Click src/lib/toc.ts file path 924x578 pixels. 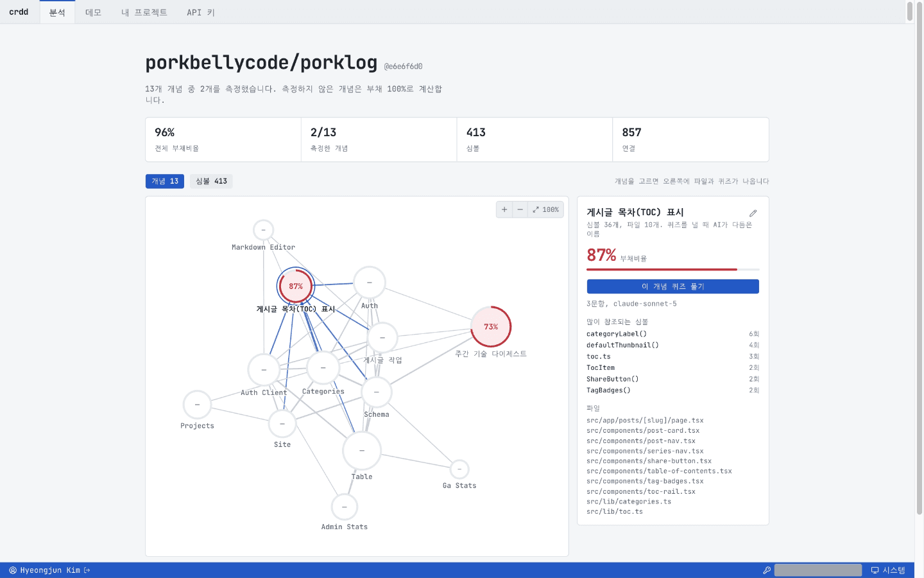[x=615, y=512]
